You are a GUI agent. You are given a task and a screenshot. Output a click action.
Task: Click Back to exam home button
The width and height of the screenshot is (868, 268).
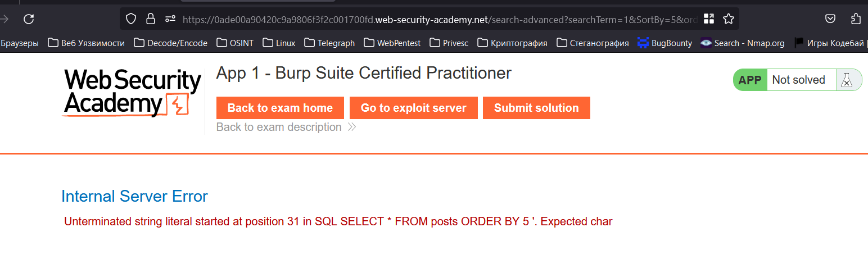280,108
